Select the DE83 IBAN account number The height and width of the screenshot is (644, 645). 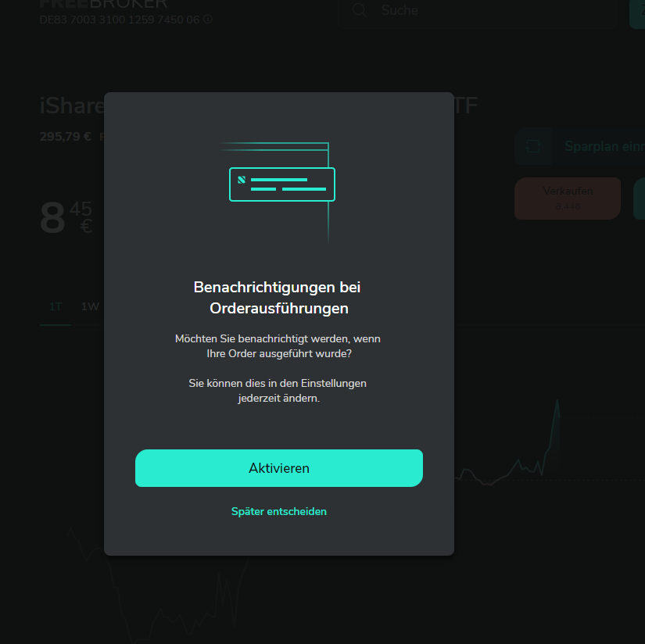pyautogui.click(x=120, y=20)
